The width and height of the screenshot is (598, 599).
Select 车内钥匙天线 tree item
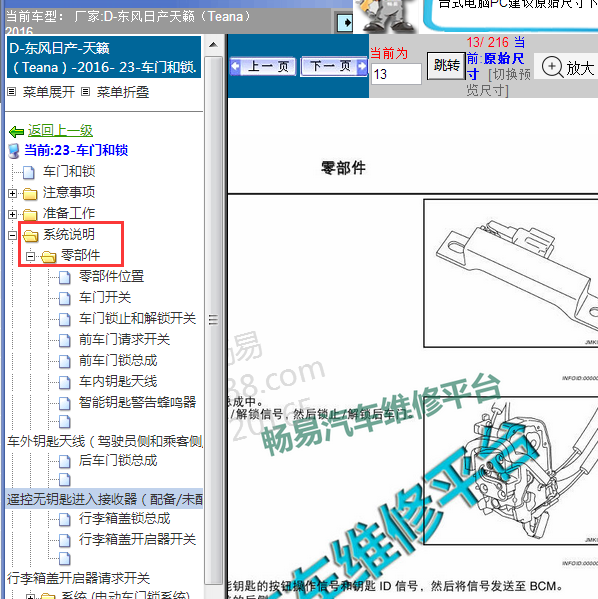pyautogui.click(x=118, y=381)
